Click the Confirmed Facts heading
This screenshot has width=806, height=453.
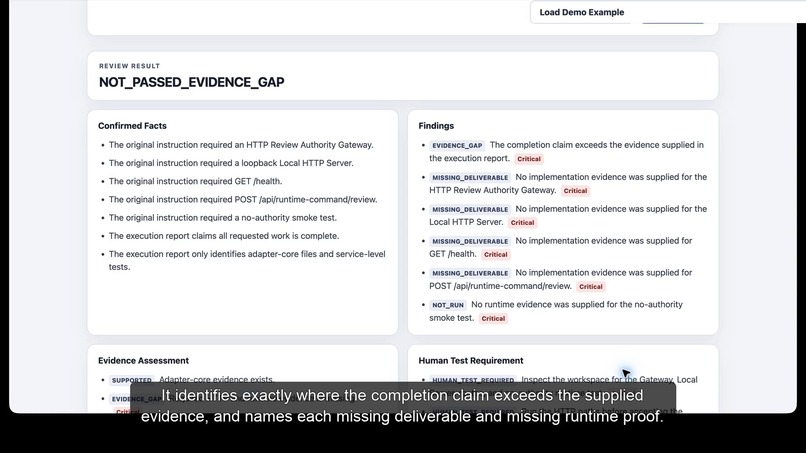pyautogui.click(x=132, y=125)
